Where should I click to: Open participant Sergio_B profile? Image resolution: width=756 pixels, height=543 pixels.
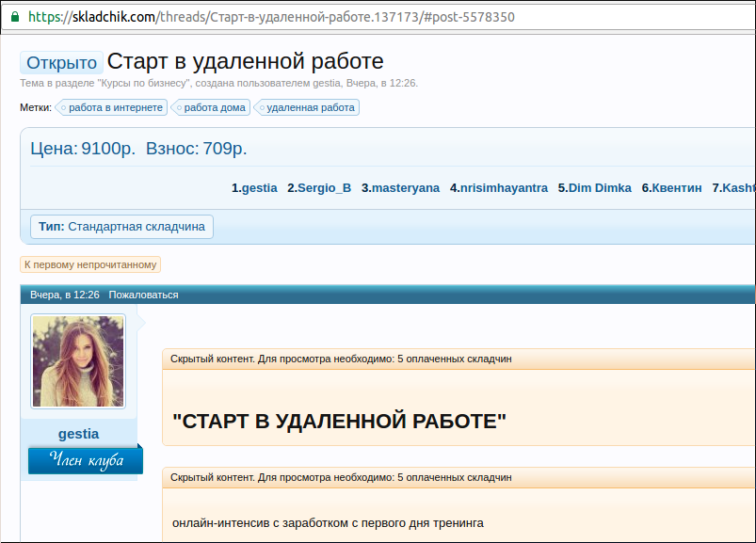click(324, 188)
